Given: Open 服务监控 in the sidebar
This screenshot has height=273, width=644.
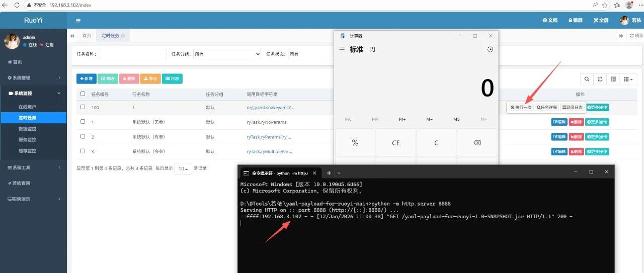Looking at the screenshot, I should tap(27, 140).
